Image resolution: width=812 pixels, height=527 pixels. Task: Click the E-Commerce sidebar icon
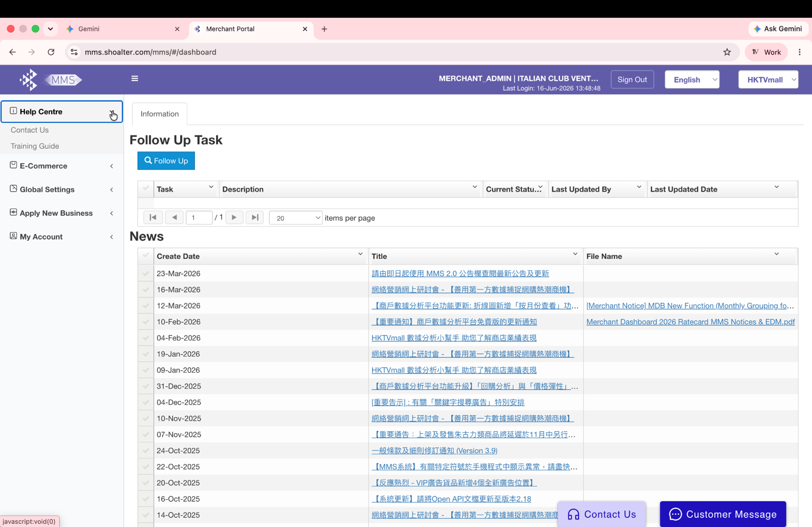(13, 165)
